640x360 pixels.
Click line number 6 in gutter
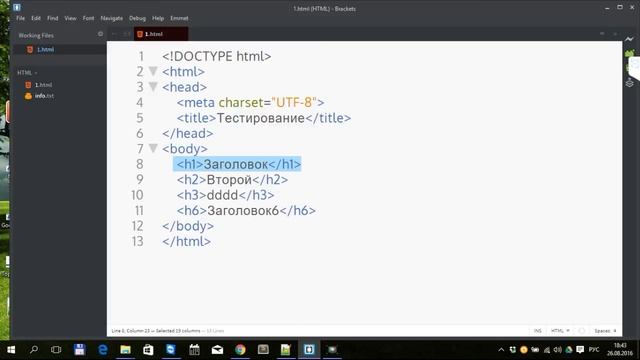[x=140, y=133]
